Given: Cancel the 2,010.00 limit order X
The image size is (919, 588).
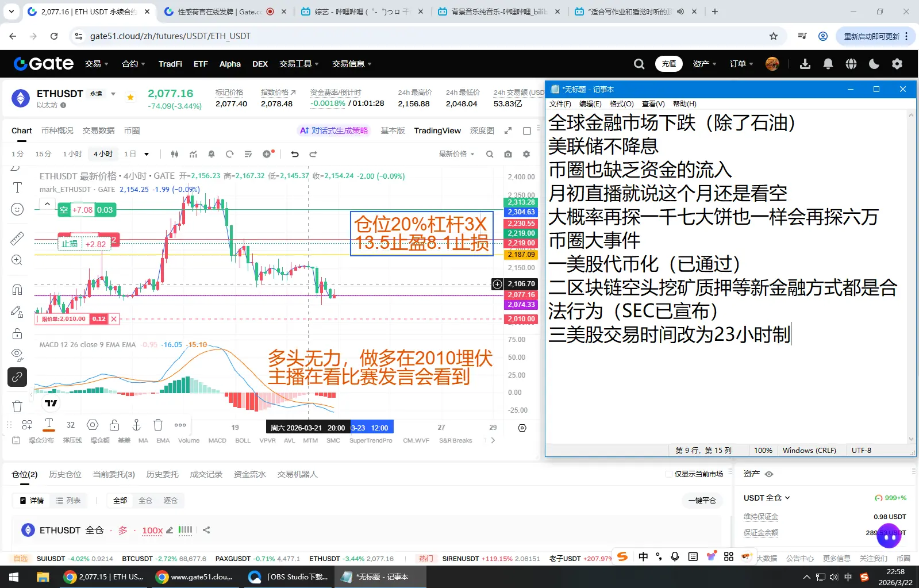Looking at the screenshot, I should (114, 319).
